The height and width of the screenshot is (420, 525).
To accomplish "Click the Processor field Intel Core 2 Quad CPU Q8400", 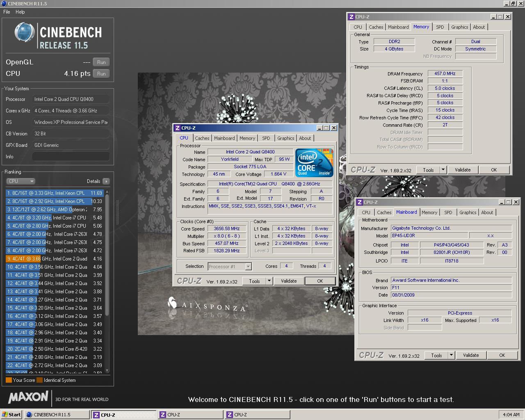I will [71, 99].
